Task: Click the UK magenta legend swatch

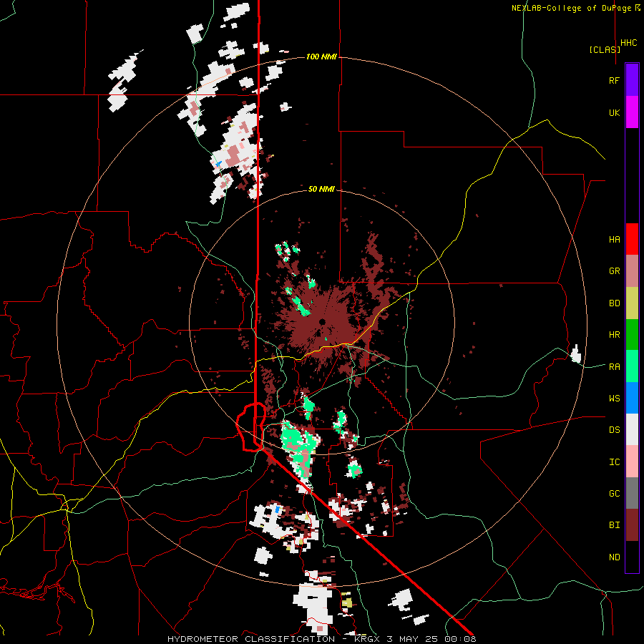Action: point(632,112)
